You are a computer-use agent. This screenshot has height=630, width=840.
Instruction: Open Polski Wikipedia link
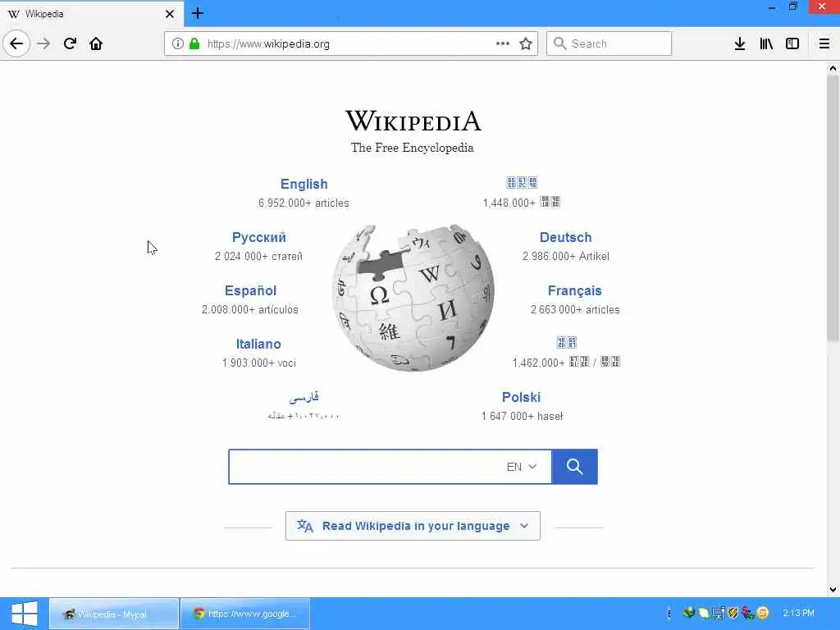(x=521, y=397)
